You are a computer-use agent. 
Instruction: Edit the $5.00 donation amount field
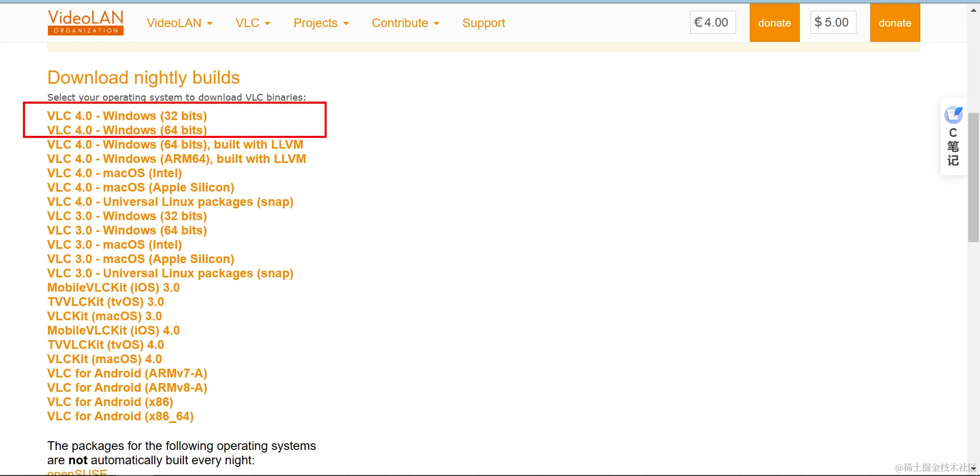tap(833, 22)
